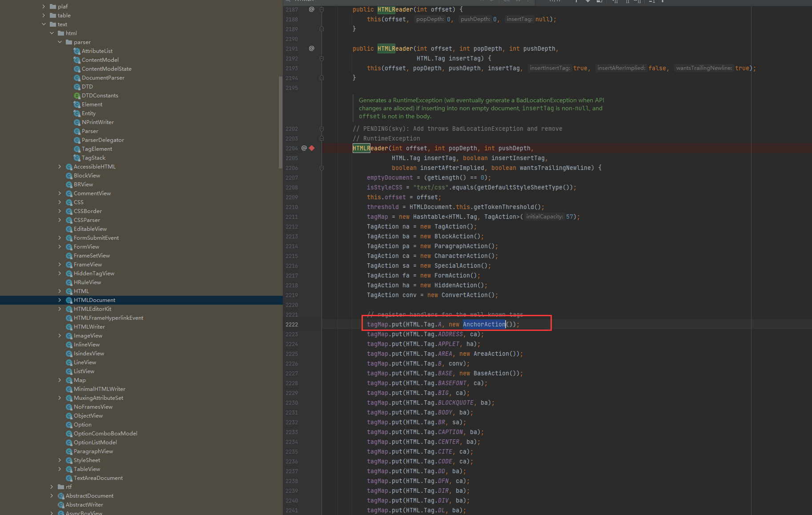This screenshot has height=515, width=812.
Task: Click the wantsTrailingNewline: inlay hint on line 2193
Action: click(x=704, y=68)
